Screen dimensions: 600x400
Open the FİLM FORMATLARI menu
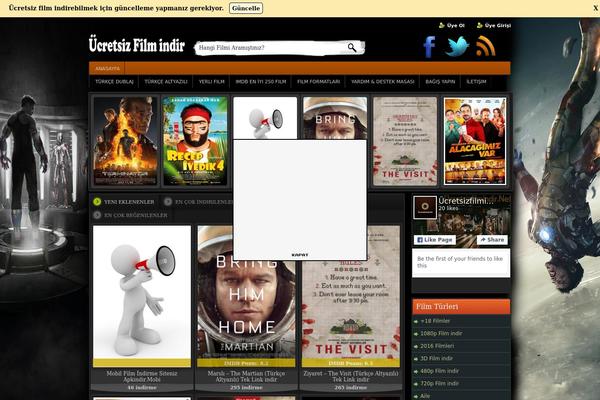(x=318, y=82)
